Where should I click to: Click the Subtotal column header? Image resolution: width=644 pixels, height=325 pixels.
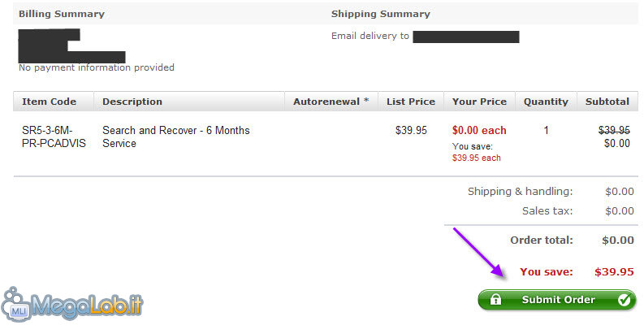click(607, 102)
